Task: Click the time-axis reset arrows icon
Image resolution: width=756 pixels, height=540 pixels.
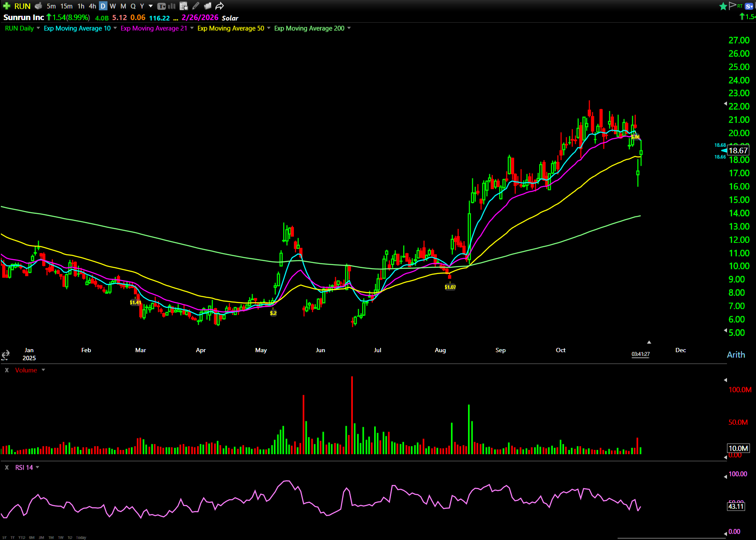Action: coord(6,355)
